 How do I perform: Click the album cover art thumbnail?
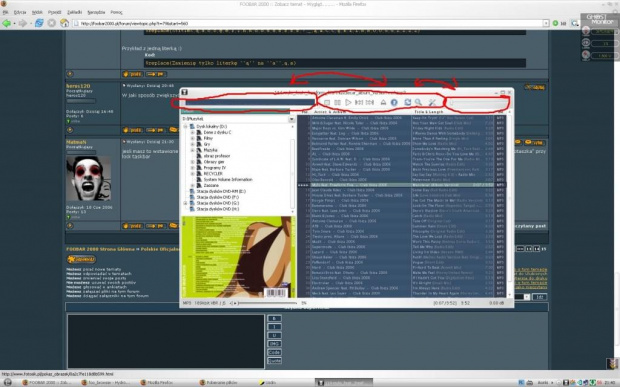pyautogui.click(x=238, y=257)
